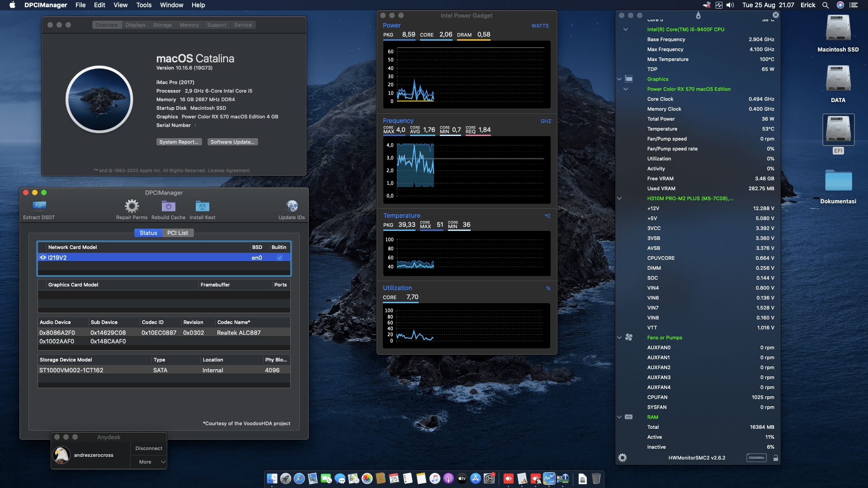Switch to the PCI List tab
Image resolution: width=868 pixels, height=488 pixels.
tap(178, 233)
